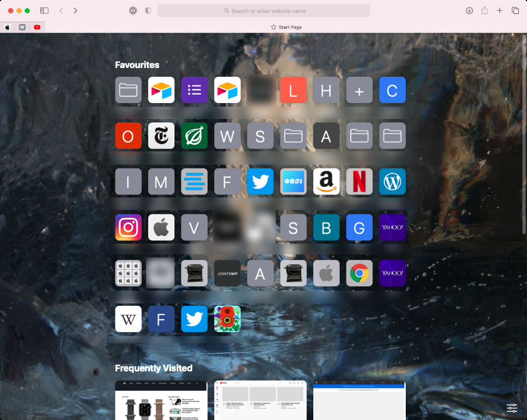Show the Privacy Report shield
The image size is (527, 420).
coord(148,11)
